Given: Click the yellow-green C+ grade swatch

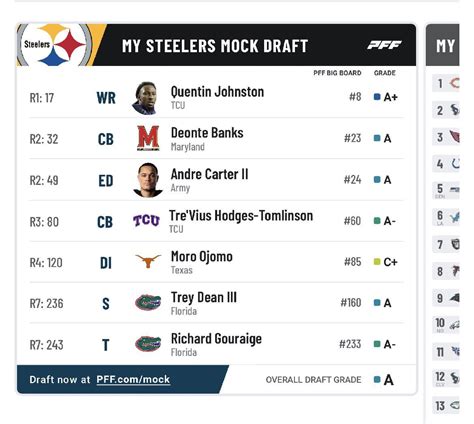Looking at the screenshot, I should (377, 262).
